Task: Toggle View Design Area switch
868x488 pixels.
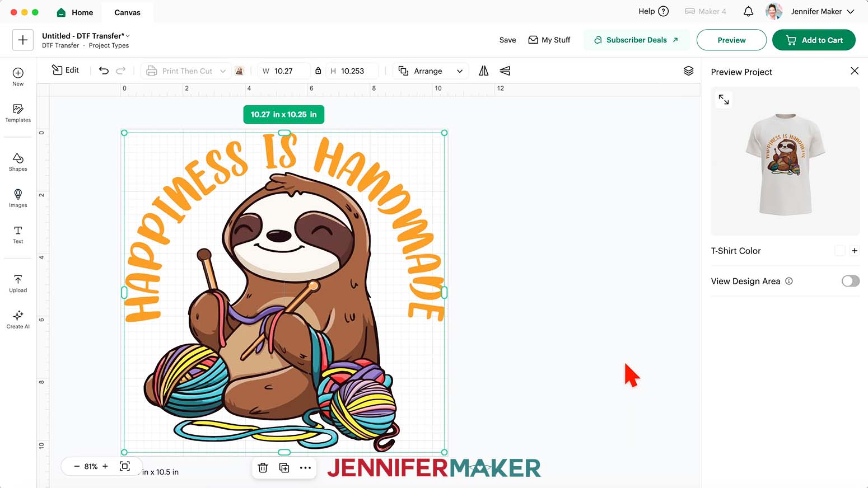Action: click(851, 281)
